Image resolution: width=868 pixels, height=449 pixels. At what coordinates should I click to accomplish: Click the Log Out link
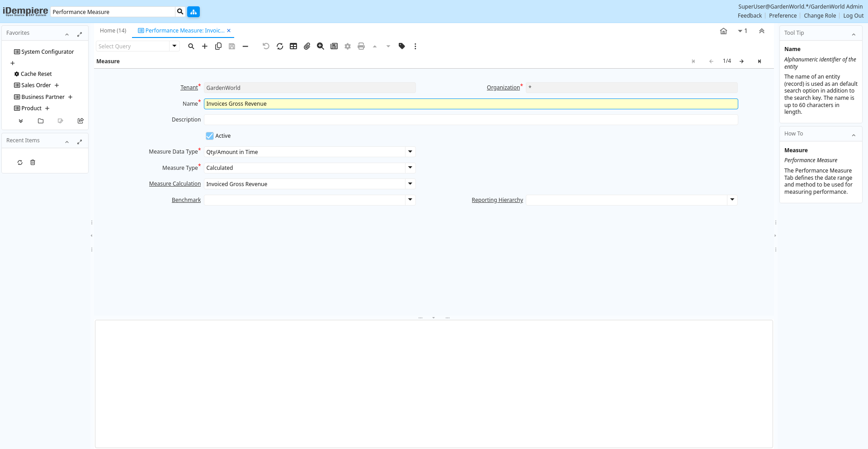click(x=853, y=16)
